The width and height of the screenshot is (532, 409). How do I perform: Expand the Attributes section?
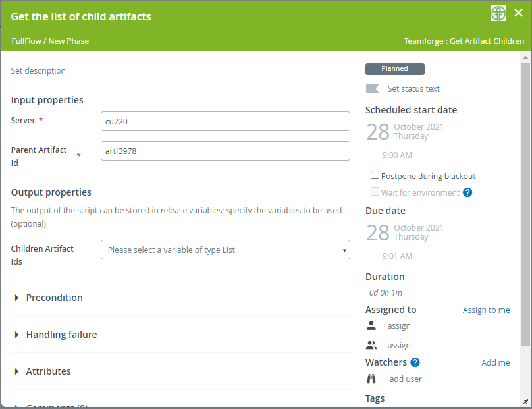pyautogui.click(x=48, y=371)
